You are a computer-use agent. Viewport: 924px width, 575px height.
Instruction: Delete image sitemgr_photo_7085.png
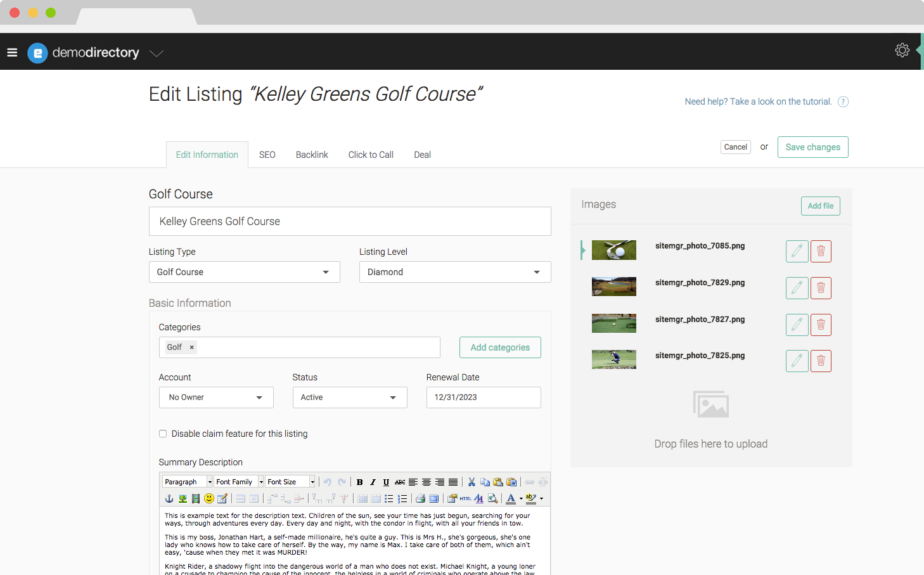[x=821, y=251]
